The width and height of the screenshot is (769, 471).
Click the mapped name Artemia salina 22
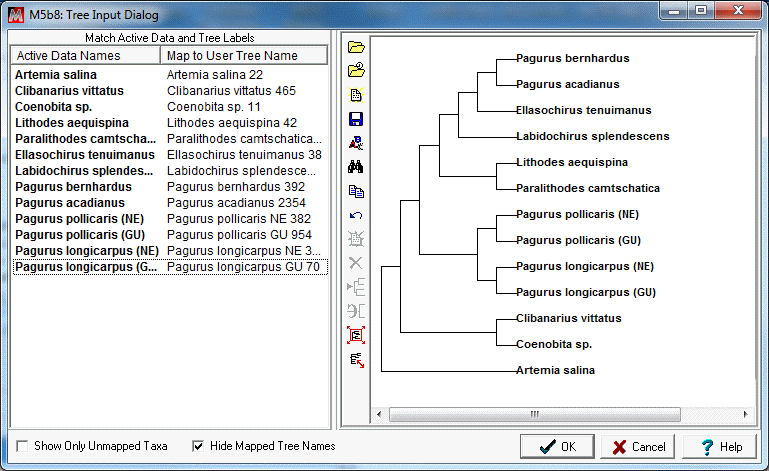point(215,75)
